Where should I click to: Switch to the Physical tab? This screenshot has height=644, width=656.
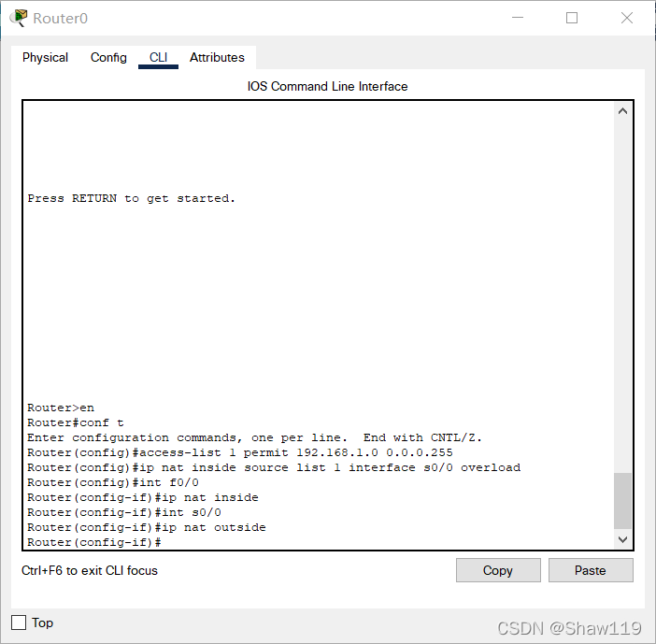coord(45,57)
